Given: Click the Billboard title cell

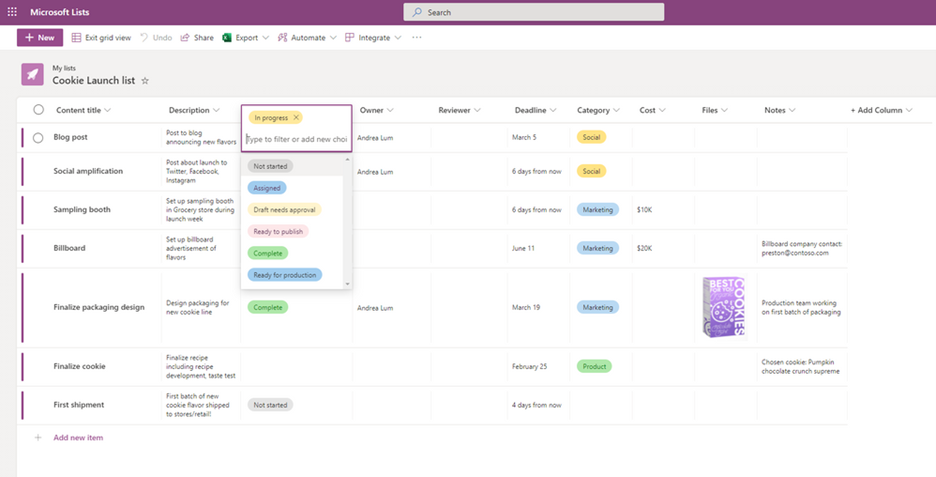Looking at the screenshot, I should (x=69, y=248).
